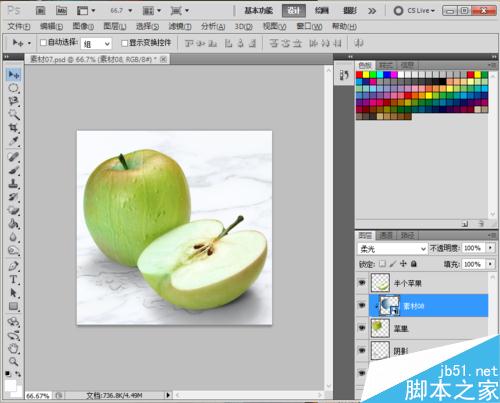This screenshot has height=403, width=500.
Task: Hide the 素材08 layer
Action: point(362,305)
